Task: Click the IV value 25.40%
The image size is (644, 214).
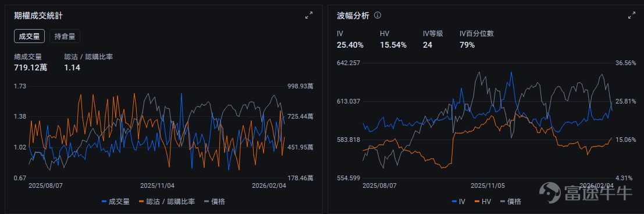Action: point(350,45)
